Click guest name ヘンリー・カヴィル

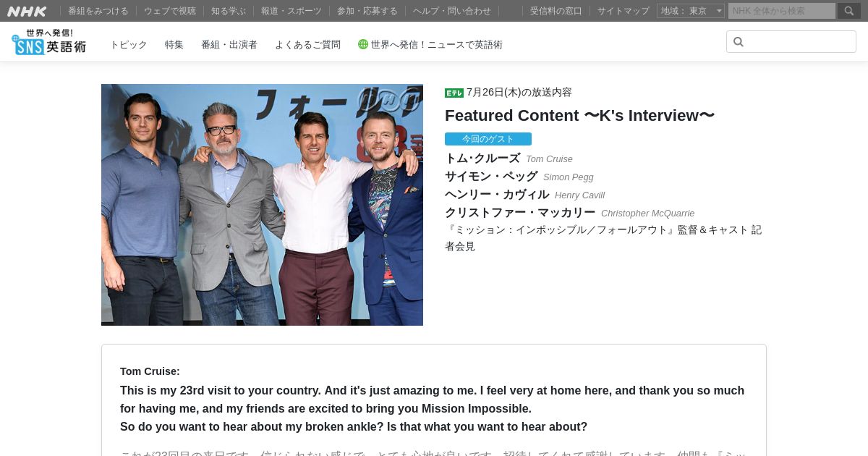(x=497, y=195)
